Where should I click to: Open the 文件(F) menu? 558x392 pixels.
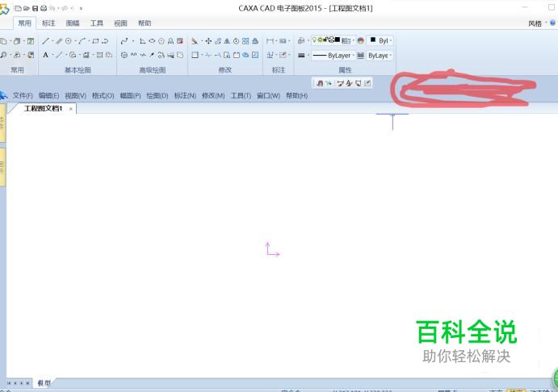pyautogui.click(x=23, y=96)
